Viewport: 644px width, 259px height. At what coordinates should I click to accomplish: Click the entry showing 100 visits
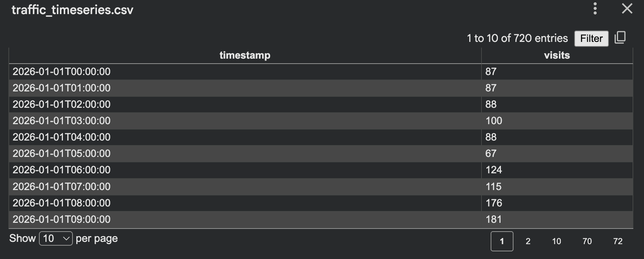coord(244,121)
